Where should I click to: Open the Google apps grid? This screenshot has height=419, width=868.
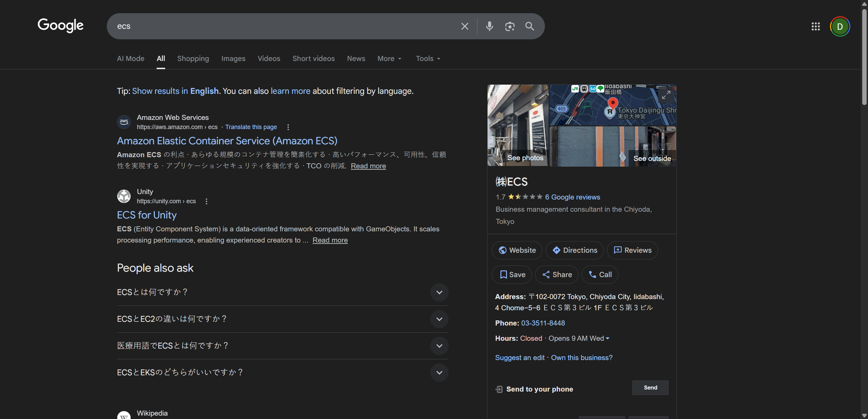[x=815, y=26]
